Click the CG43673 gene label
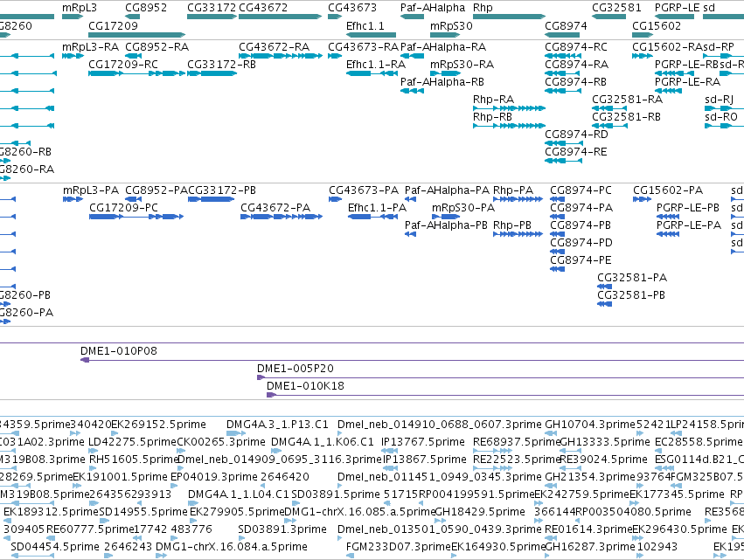Screen dimensions: 744x560 [352, 8]
